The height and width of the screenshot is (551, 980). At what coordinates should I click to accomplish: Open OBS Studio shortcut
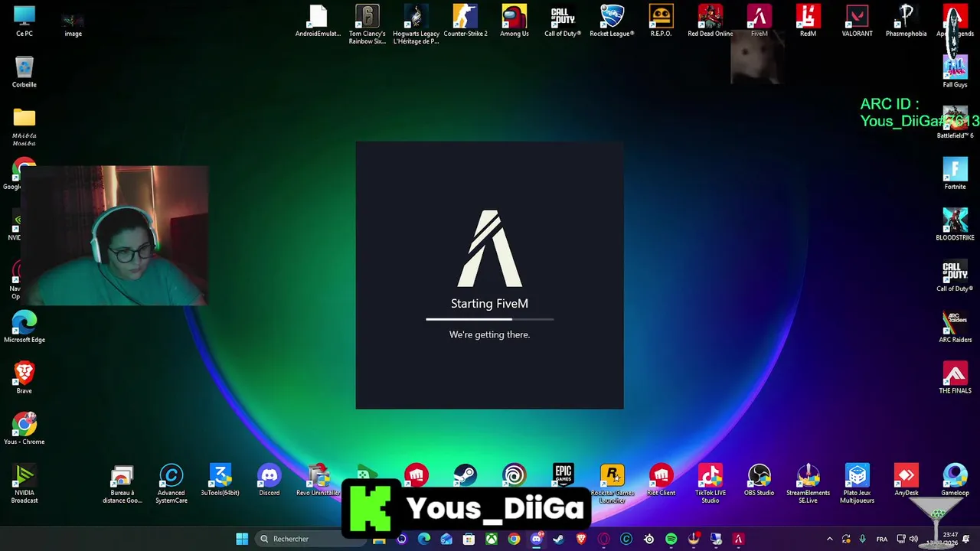[x=759, y=481]
